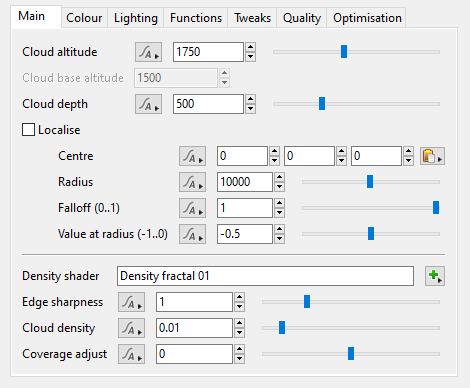Viewport: 470px width, 388px height.
Task: Click the Value at radius field
Action: 245,234
